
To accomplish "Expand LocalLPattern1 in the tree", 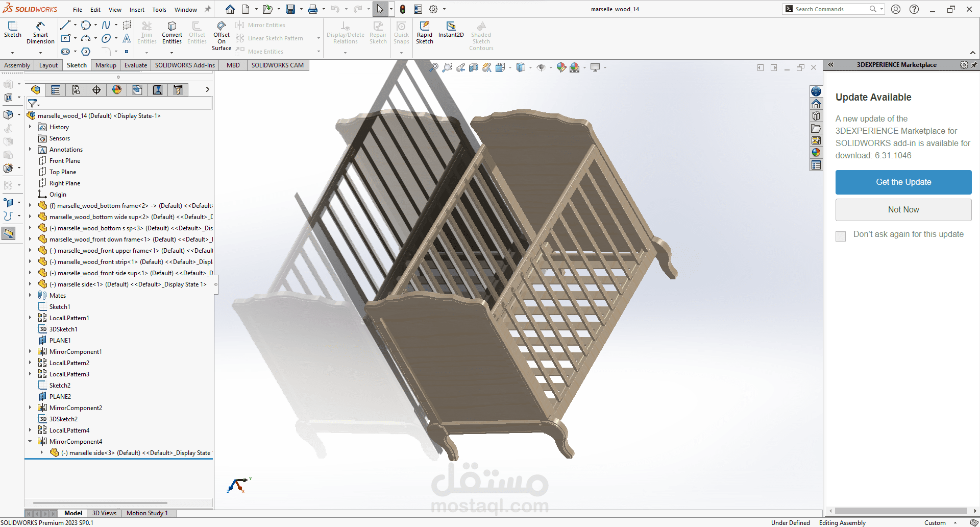I will pos(30,318).
